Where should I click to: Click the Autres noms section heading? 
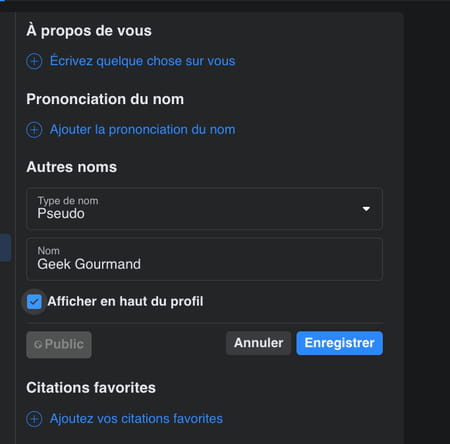click(x=72, y=167)
